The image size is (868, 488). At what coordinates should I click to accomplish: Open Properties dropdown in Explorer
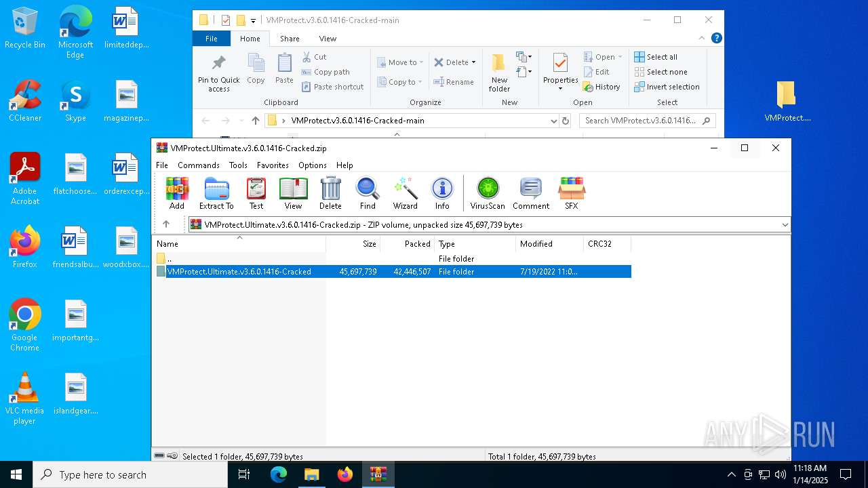tap(560, 89)
